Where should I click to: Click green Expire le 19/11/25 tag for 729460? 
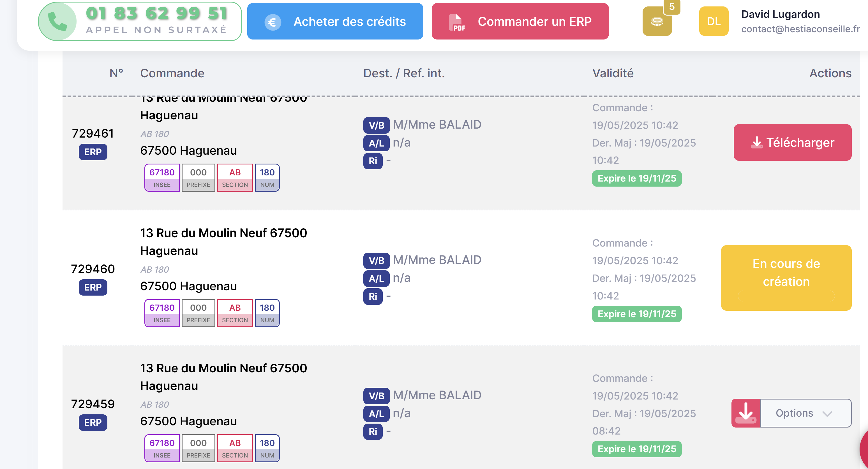(636, 314)
